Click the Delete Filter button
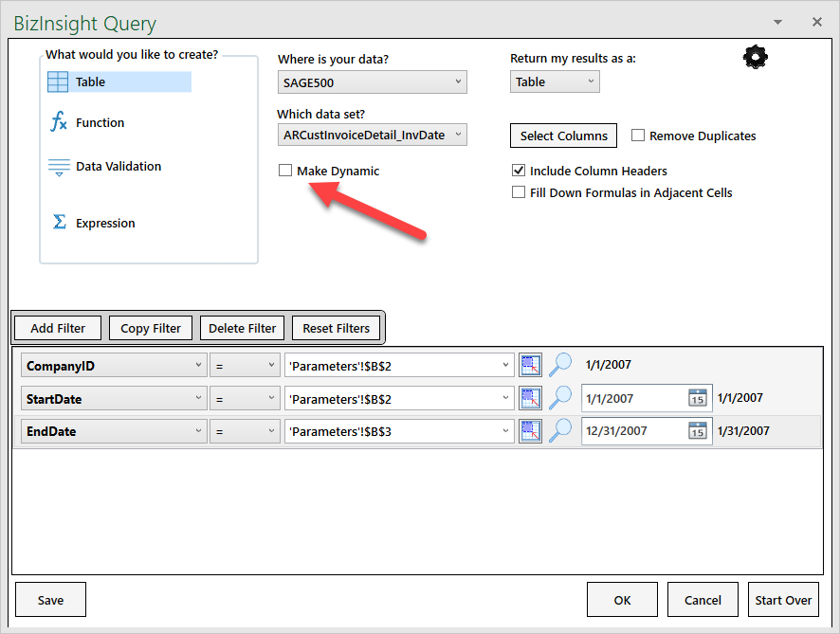The width and height of the screenshot is (840, 634). [242, 328]
